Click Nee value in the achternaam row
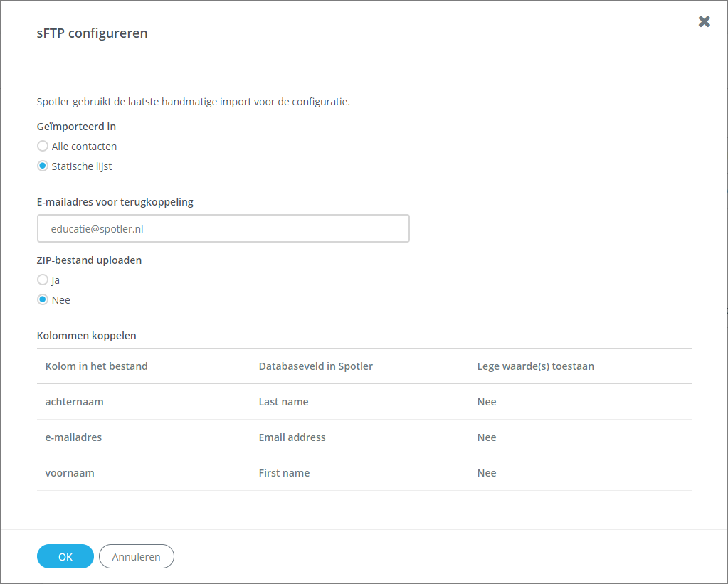The width and height of the screenshot is (728, 584). [487, 402]
